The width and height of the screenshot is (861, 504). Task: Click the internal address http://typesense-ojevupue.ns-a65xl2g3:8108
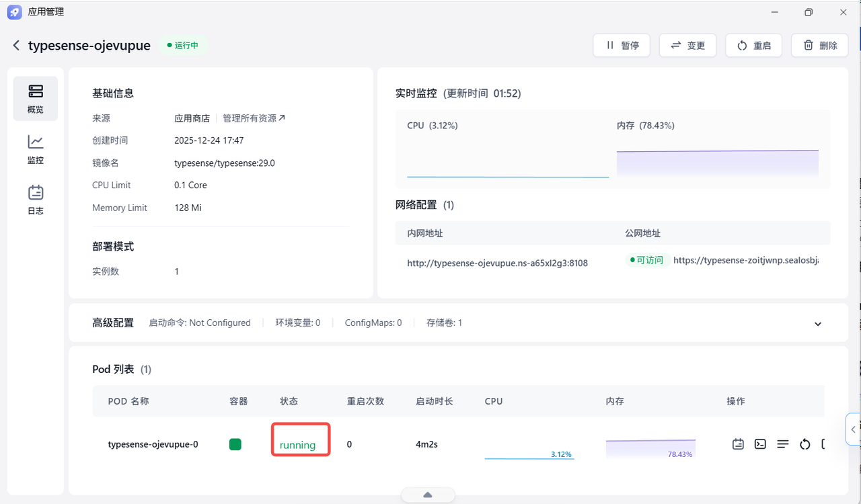(498, 263)
